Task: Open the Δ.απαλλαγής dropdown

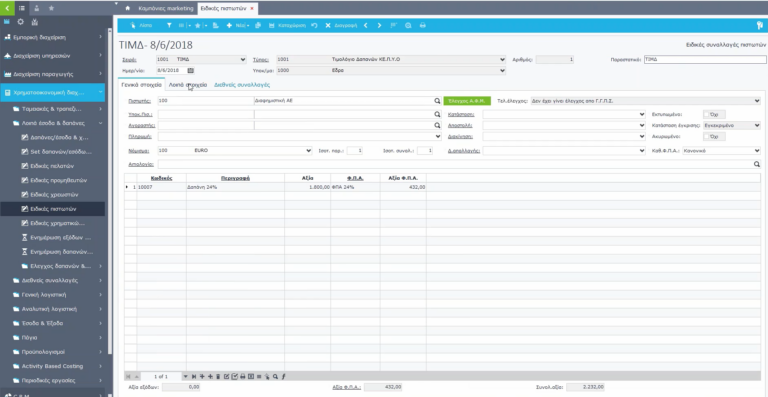Action: pyautogui.click(x=564, y=151)
